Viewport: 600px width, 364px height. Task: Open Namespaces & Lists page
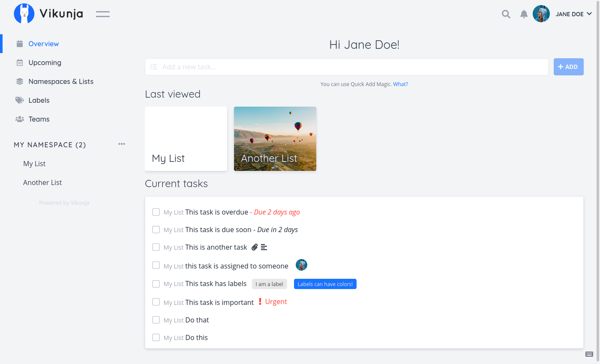coord(61,81)
